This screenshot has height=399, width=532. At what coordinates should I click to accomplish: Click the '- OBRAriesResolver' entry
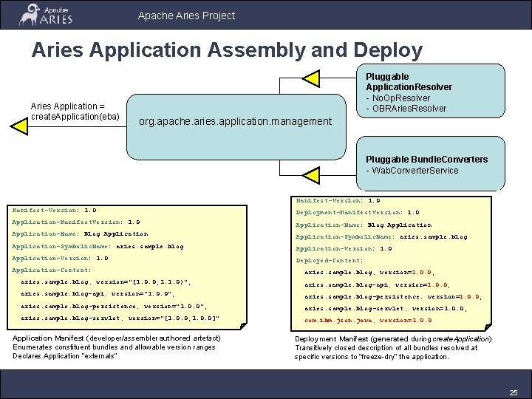coord(406,109)
